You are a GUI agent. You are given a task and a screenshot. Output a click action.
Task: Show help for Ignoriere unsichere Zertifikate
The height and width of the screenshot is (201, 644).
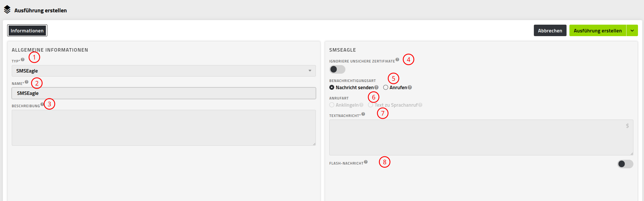click(x=397, y=60)
